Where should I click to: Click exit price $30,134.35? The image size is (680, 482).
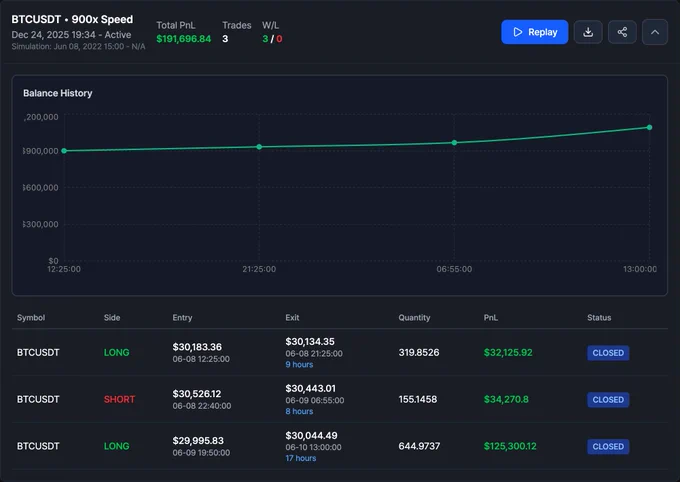[310, 342]
